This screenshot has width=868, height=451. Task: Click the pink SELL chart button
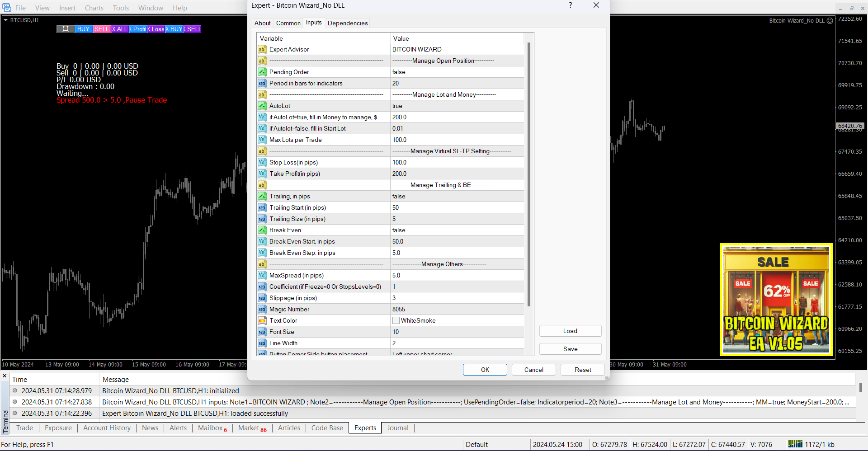click(102, 29)
